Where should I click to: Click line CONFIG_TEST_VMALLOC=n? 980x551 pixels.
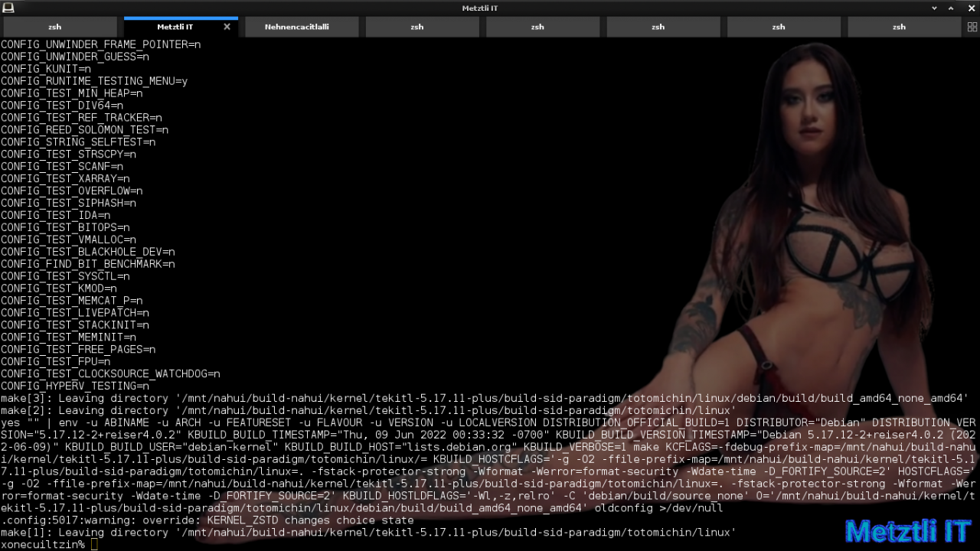pyautogui.click(x=68, y=240)
